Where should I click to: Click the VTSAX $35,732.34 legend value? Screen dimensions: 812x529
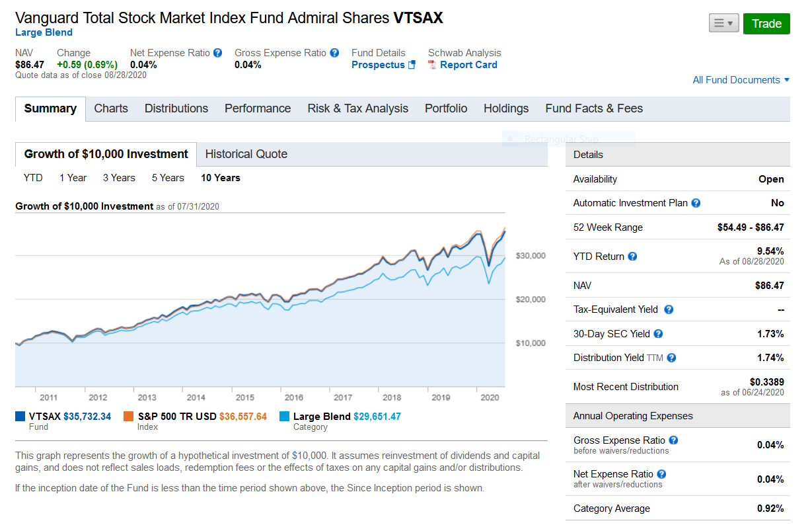(x=87, y=417)
